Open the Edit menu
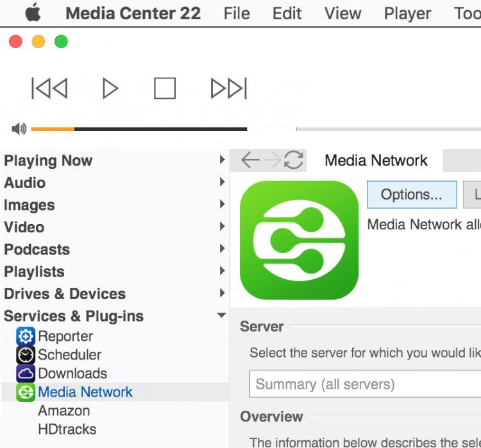481x448 pixels. coord(287,13)
